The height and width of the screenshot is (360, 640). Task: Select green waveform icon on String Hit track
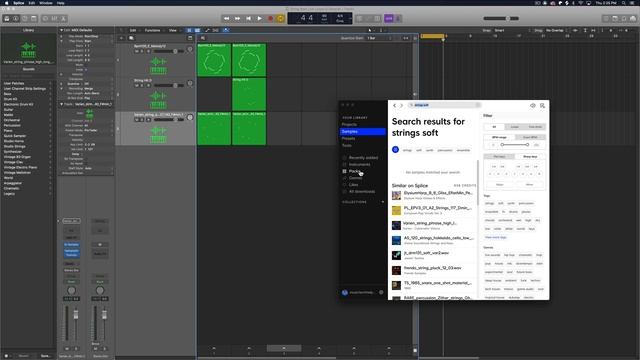pos(158,99)
